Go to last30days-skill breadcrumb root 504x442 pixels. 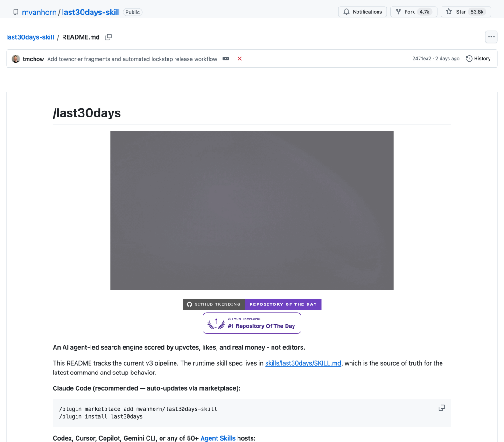coord(30,37)
